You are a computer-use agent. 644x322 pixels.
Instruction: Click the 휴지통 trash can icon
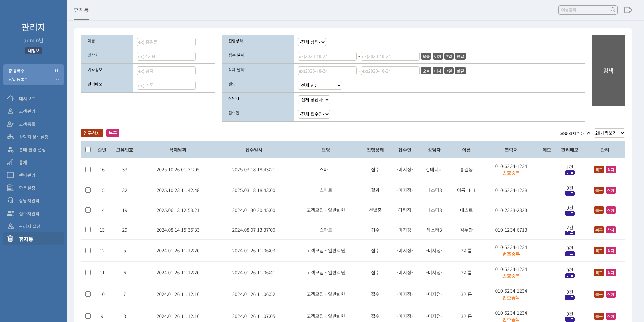point(10,239)
